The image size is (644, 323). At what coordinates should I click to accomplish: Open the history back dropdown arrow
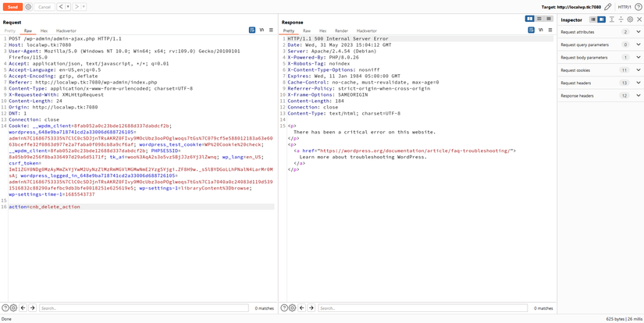click(x=68, y=7)
